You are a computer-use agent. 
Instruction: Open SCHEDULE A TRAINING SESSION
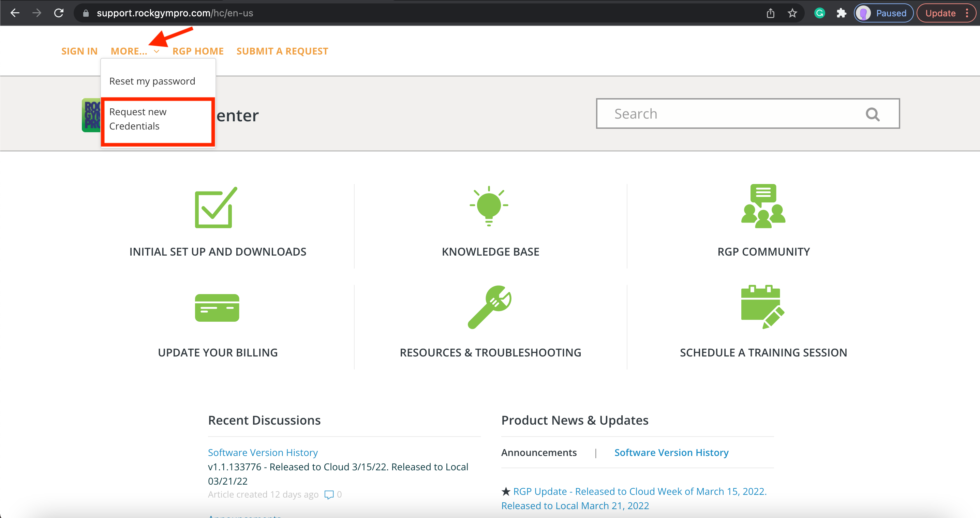pos(763,353)
